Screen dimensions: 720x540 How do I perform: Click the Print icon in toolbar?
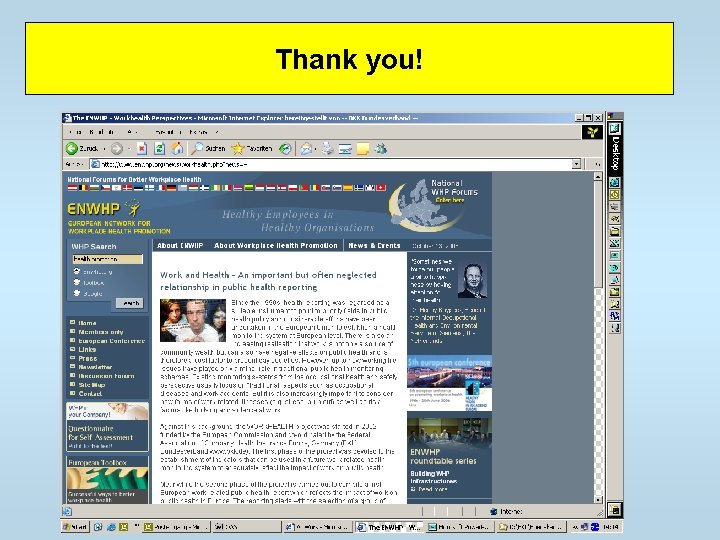(x=327, y=148)
